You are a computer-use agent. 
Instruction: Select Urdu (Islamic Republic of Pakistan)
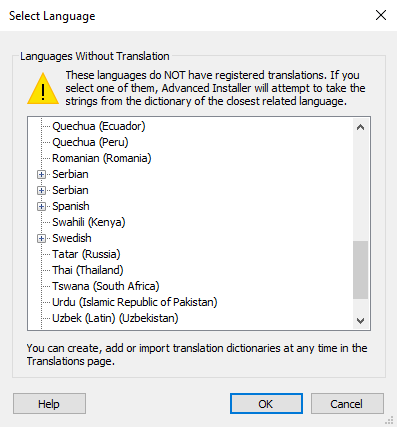tap(135, 302)
